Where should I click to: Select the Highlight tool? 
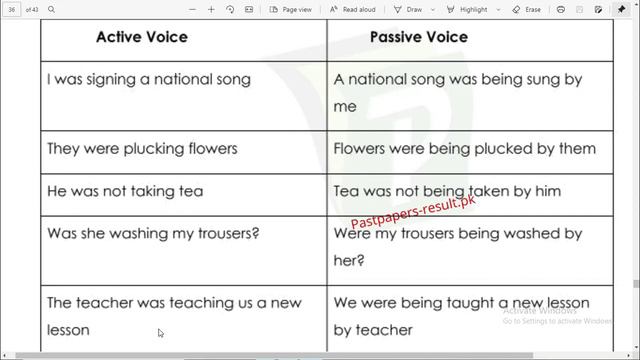[x=467, y=9]
